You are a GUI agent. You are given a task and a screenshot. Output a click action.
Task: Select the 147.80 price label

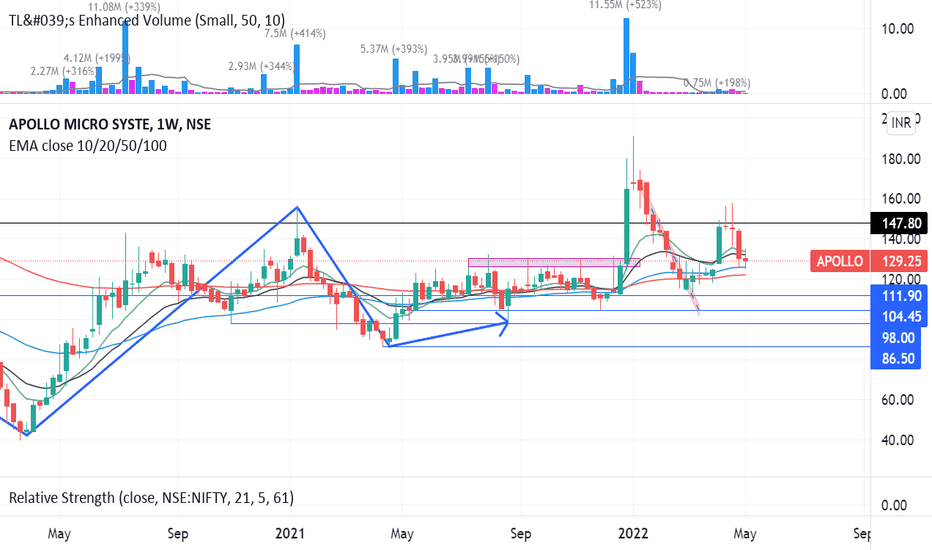[901, 223]
